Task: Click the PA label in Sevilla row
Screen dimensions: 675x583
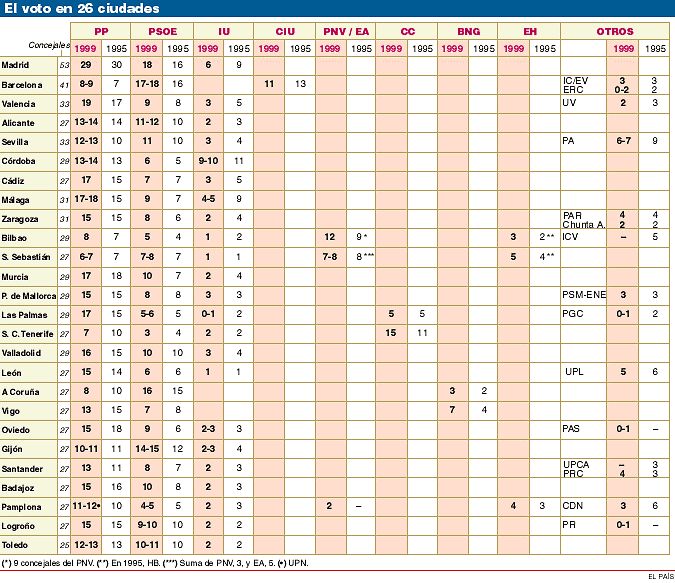Action: (568, 140)
